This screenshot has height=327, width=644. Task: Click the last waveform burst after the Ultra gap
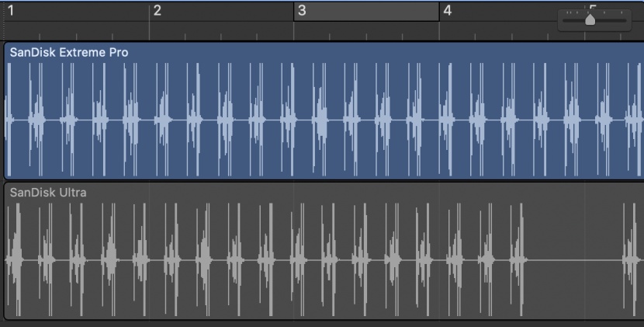pos(630,259)
